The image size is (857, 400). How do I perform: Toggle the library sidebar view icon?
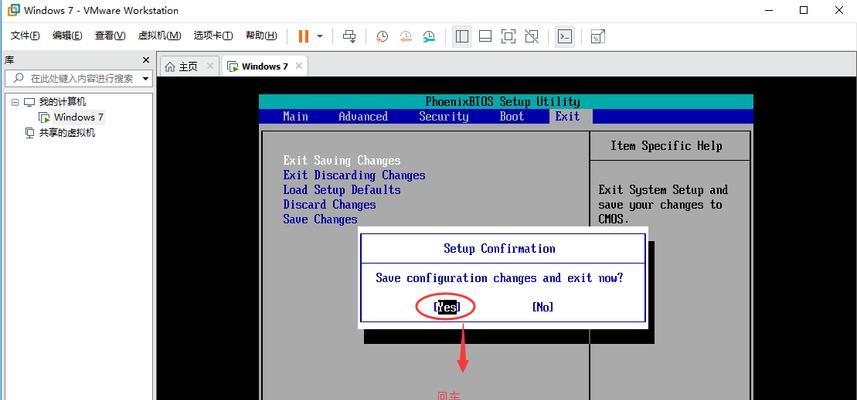tap(462, 36)
